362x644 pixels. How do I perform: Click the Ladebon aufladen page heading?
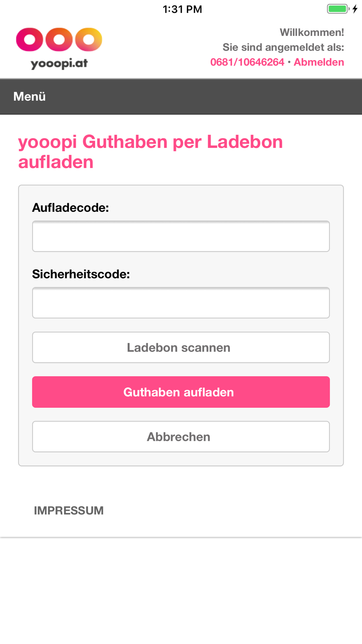point(150,151)
